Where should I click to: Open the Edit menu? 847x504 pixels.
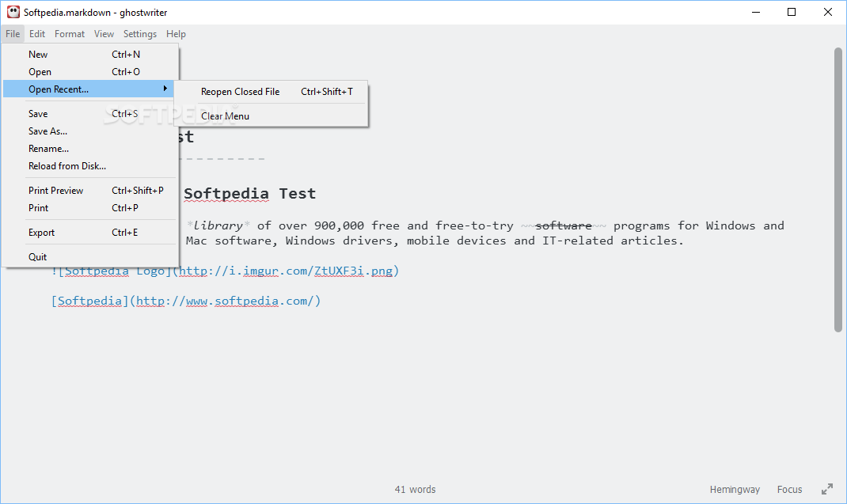pos(37,33)
